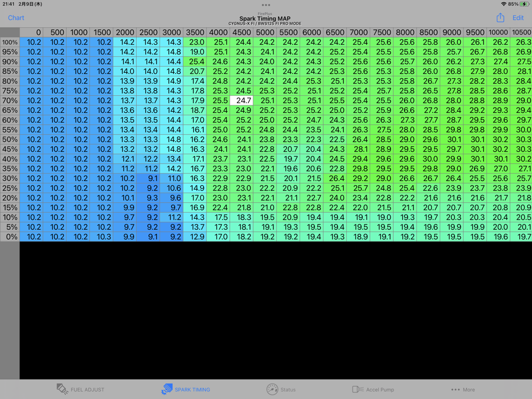Select 12.1 cell at 40% and 2000
This screenshot has width=532, height=399.
124,159
